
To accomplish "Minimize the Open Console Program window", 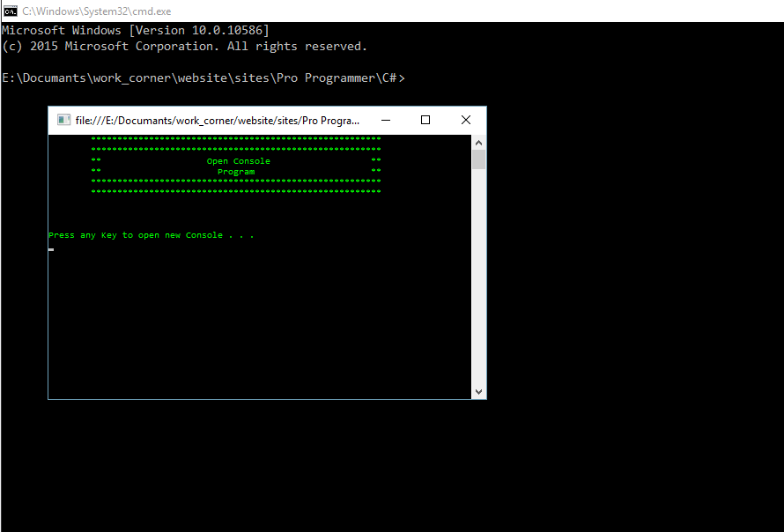I will (385, 119).
